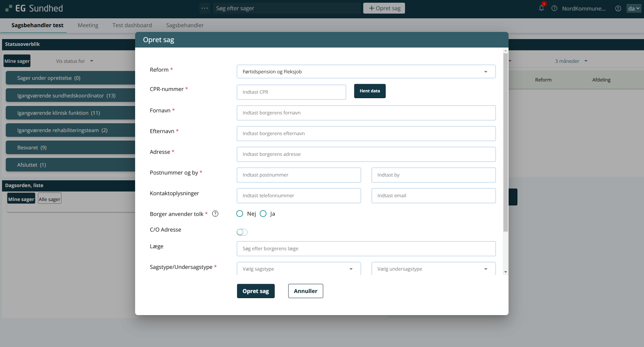Click the user profile icon
The width and height of the screenshot is (644, 347).
tap(618, 8)
